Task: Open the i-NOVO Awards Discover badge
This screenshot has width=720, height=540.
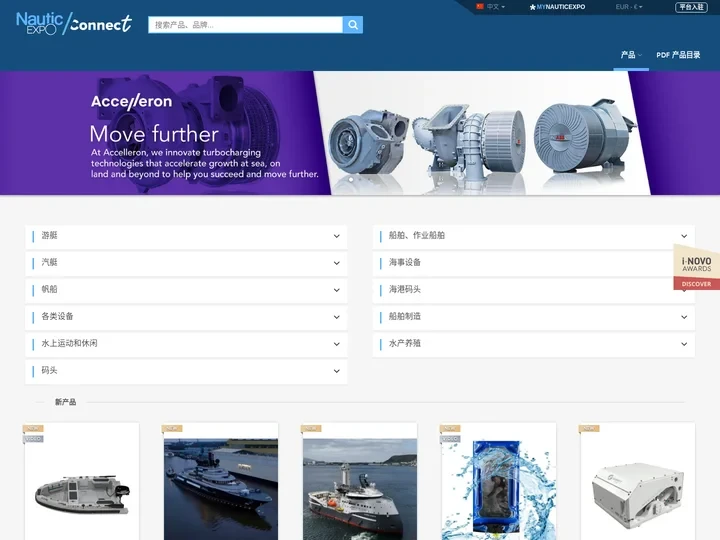Action: point(696,267)
